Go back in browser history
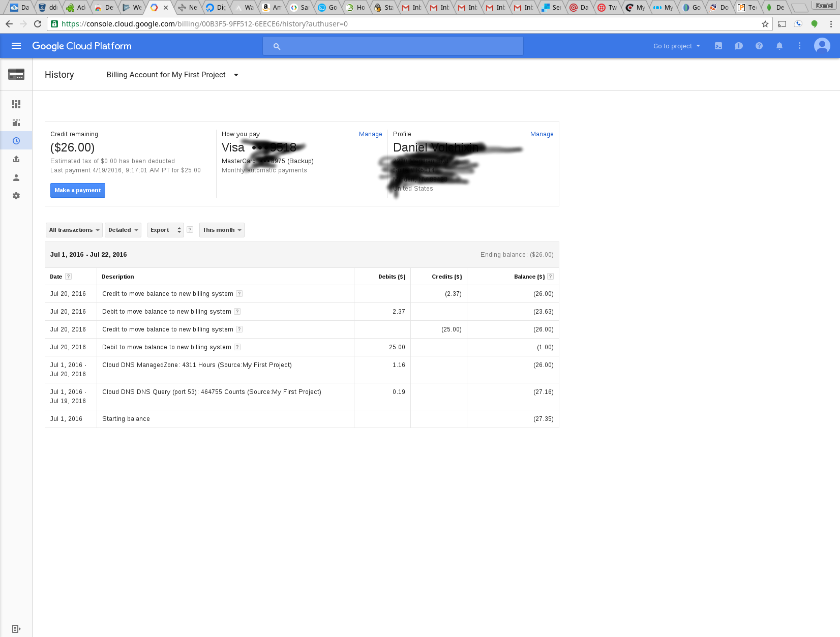Viewport: 840px width, 637px height. click(9, 24)
